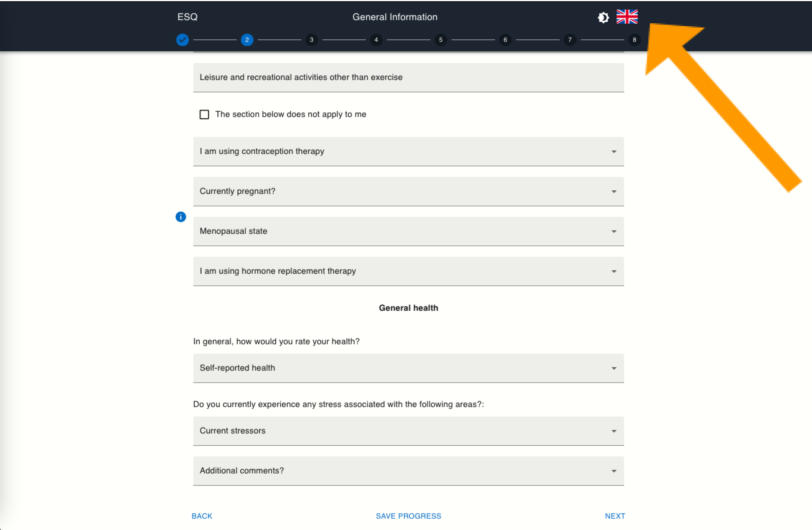The image size is (812, 530).
Task: Open the contraception therapy dropdown
Action: [408, 152]
